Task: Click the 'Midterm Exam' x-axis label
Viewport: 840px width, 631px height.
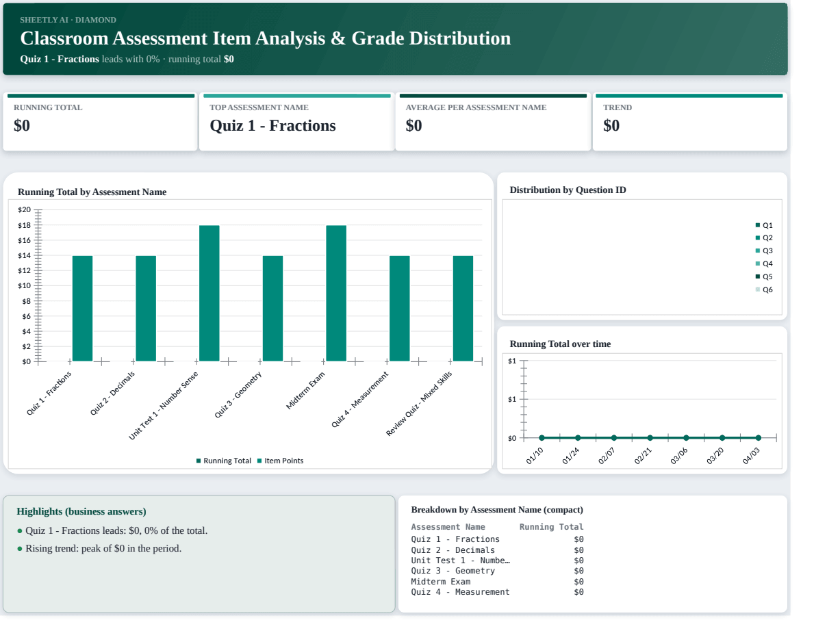Action: click(305, 391)
